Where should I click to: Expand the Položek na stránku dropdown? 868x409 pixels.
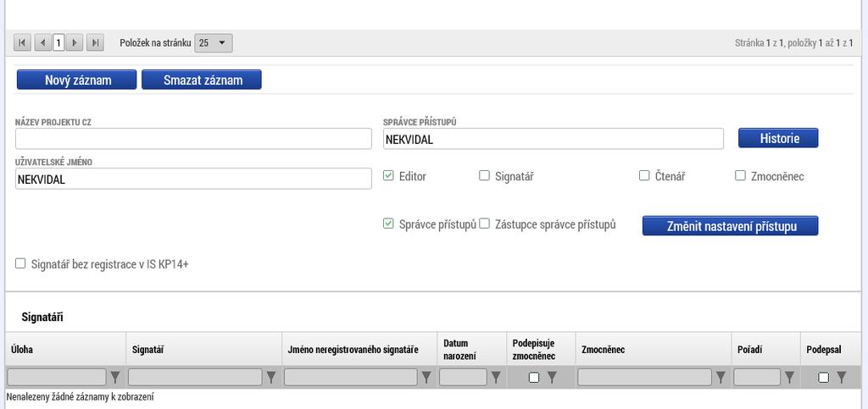pyautogui.click(x=214, y=43)
